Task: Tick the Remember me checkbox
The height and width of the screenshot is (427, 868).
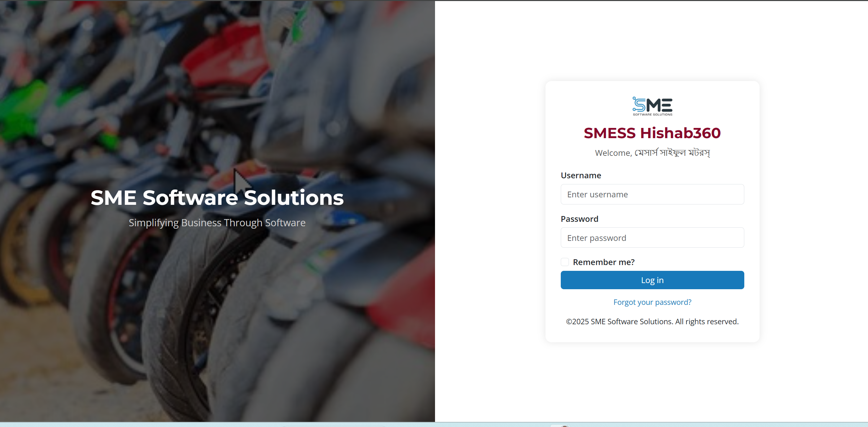Action: click(x=565, y=262)
